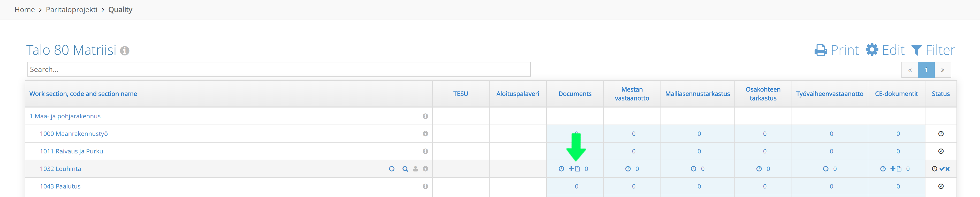Go to Home breadcrumb
Viewport: 980px width, 197px height.
25,10
